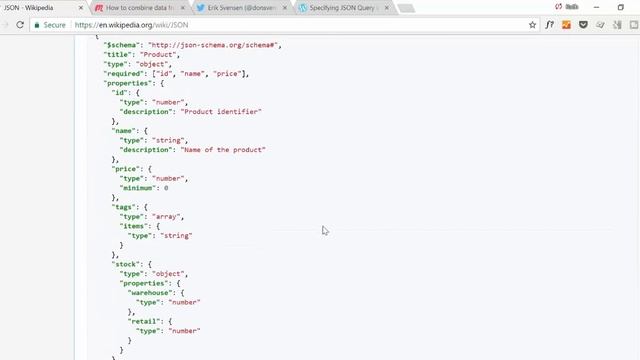Click the "minimum": 0 line

coord(144,188)
